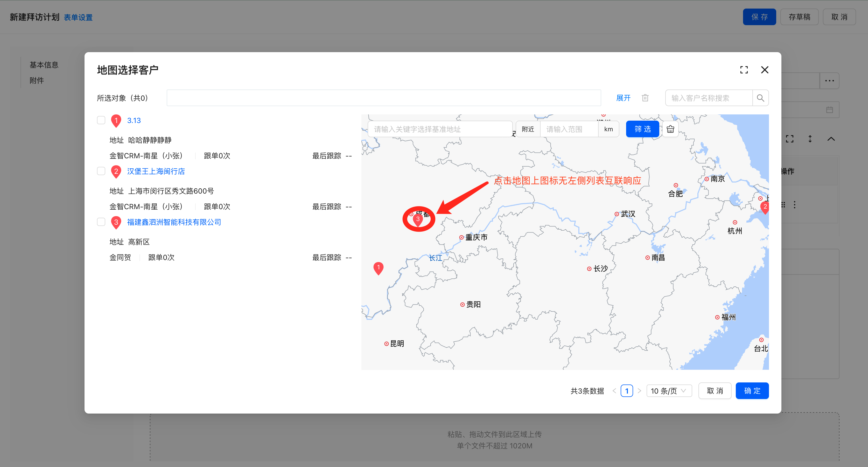The image size is (868, 467).
Task: Open the 10 条/页 page size dropdown
Action: coord(669,391)
